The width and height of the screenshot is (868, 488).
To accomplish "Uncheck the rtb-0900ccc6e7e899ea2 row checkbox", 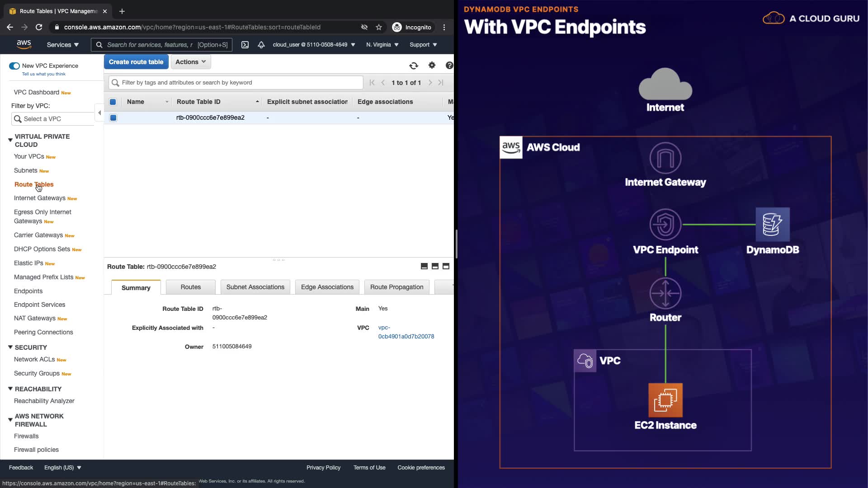I will point(113,118).
